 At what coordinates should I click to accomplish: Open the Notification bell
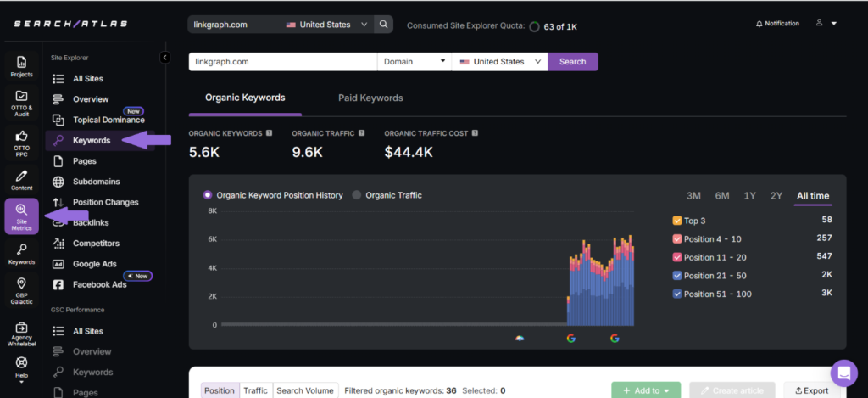point(777,24)
